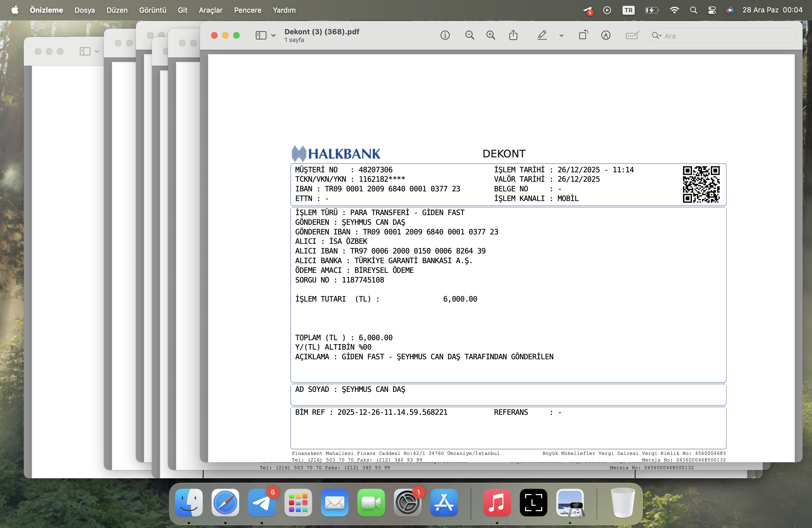
Task: Open Spotlight search in menu bar
Action: pyautogui.click(x=693, y=10)
